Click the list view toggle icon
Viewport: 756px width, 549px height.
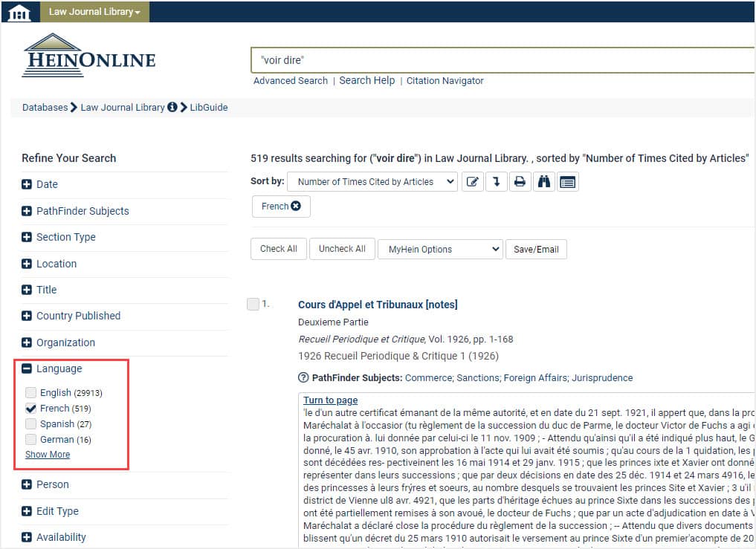568,182
